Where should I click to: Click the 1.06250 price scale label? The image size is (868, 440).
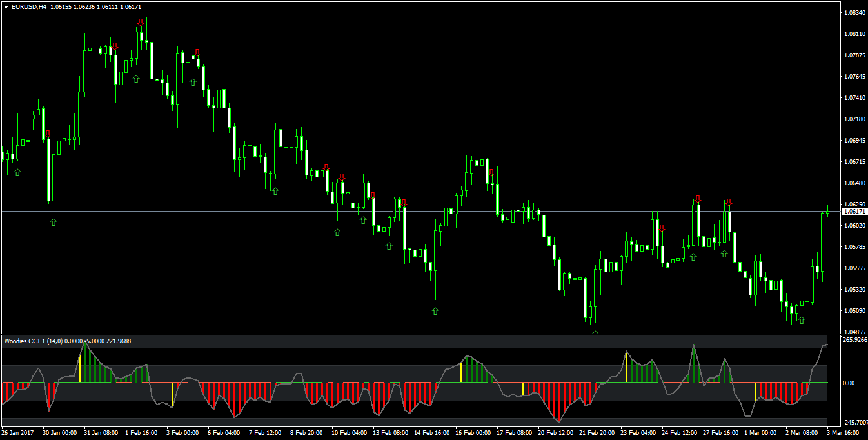point(854,205)
